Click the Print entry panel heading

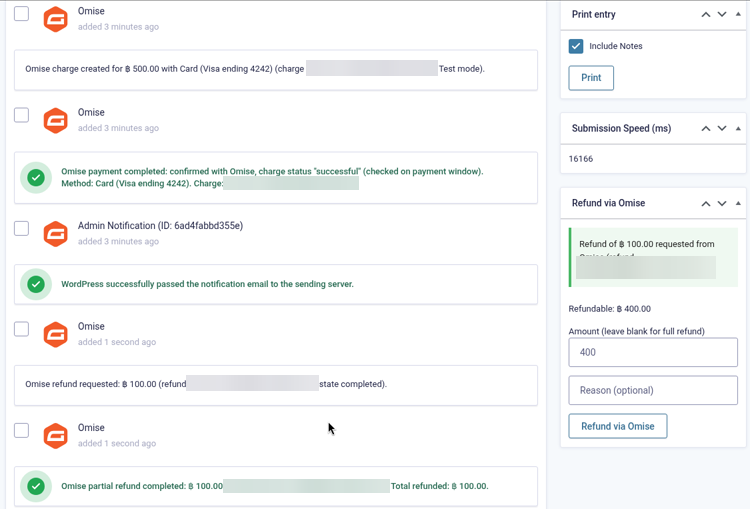click(594, 14)
